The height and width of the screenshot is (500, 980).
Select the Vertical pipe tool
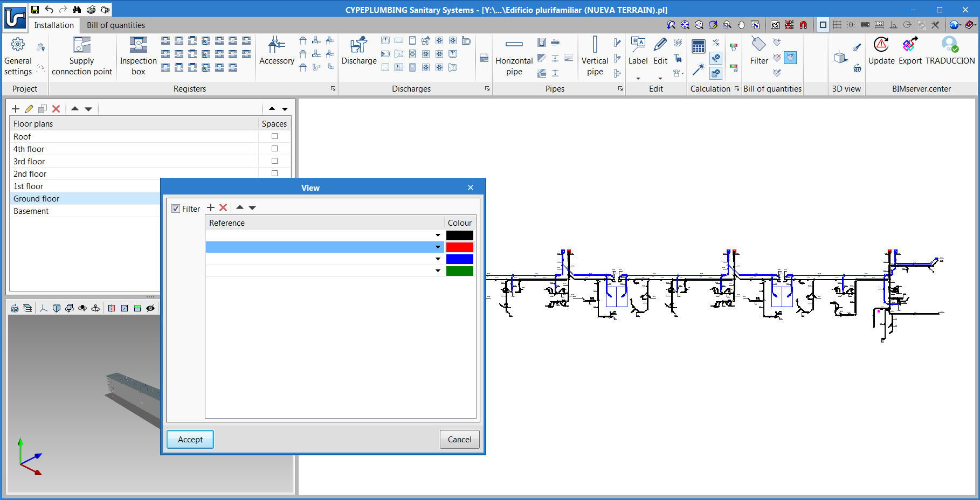click(x=595, y=56)
